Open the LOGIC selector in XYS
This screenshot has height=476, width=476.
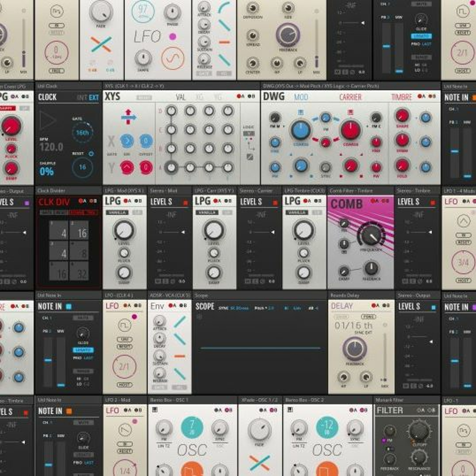coord(249,134)
